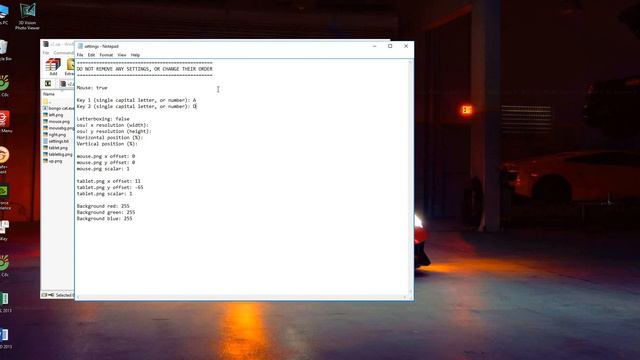Close the Notepad window
The image size is (640, 360).
[406, 46]
